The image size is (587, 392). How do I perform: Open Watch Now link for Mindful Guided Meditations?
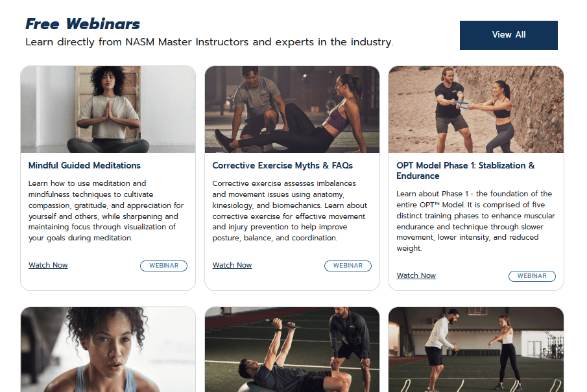coord(48,265)
